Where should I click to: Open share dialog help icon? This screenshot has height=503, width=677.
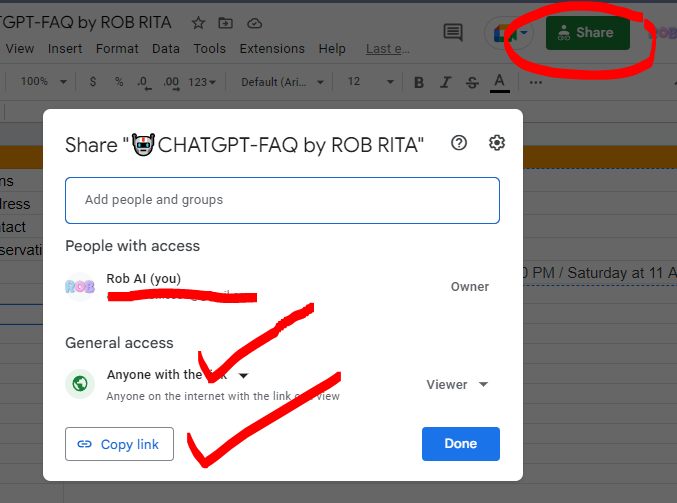click(x=459, y=142)
